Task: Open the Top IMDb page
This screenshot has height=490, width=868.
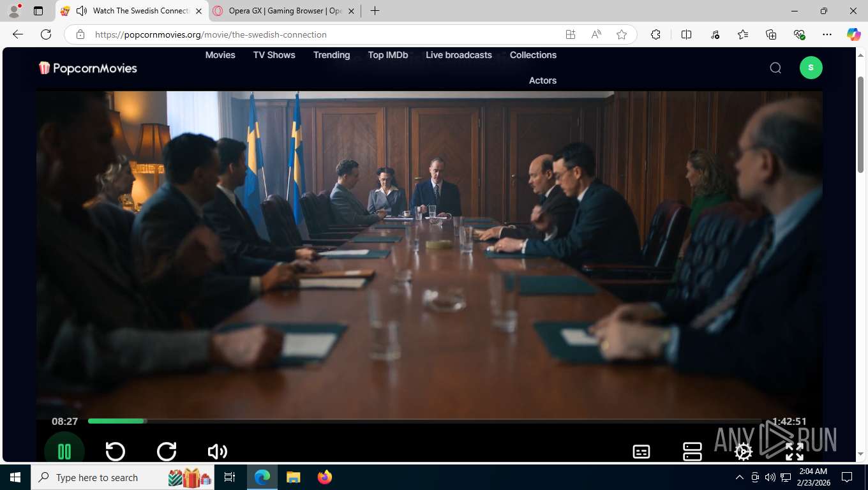Action: point(388,55)
